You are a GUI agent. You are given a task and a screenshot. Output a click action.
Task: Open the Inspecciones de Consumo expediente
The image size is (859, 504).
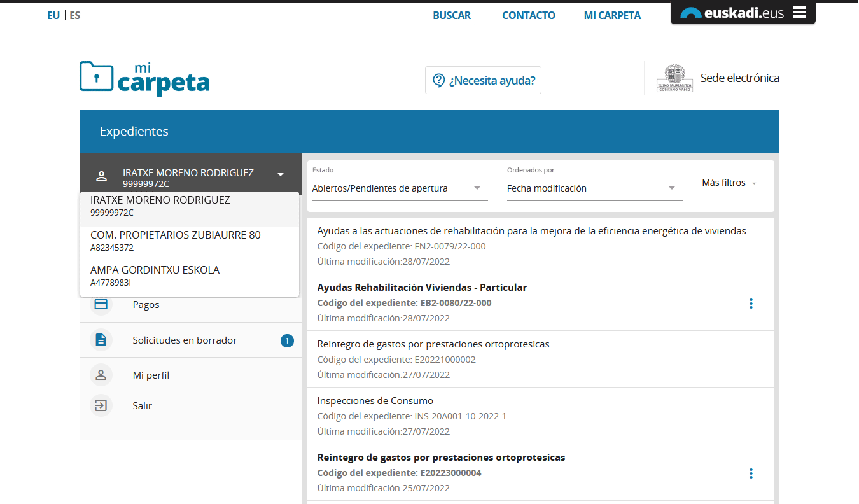tap(375, 401)
